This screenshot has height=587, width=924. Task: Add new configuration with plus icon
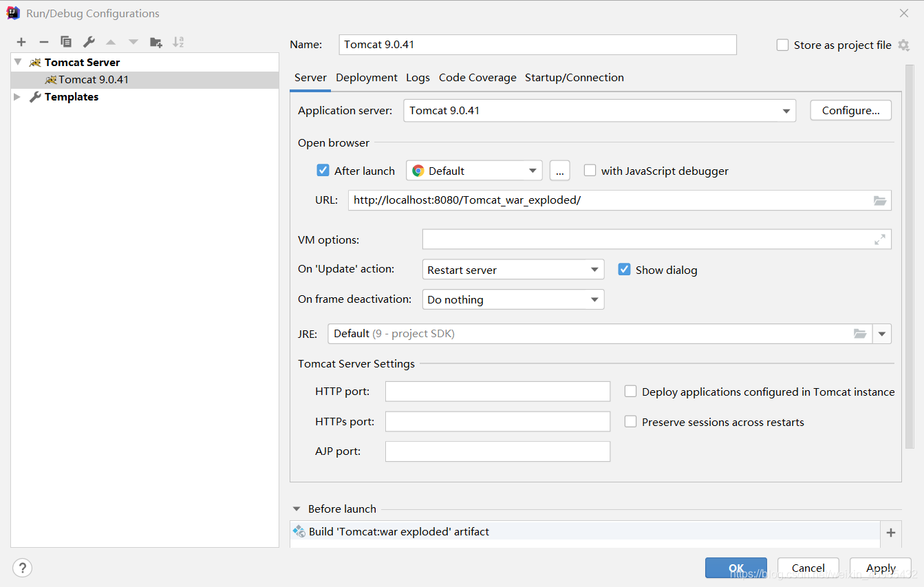coord(21,42)
